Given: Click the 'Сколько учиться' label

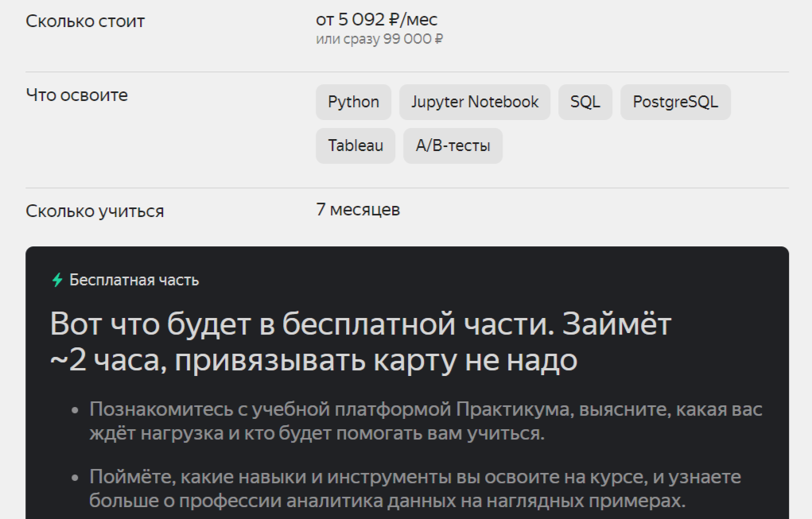Looking at the screenshot, I should (95, 211).
